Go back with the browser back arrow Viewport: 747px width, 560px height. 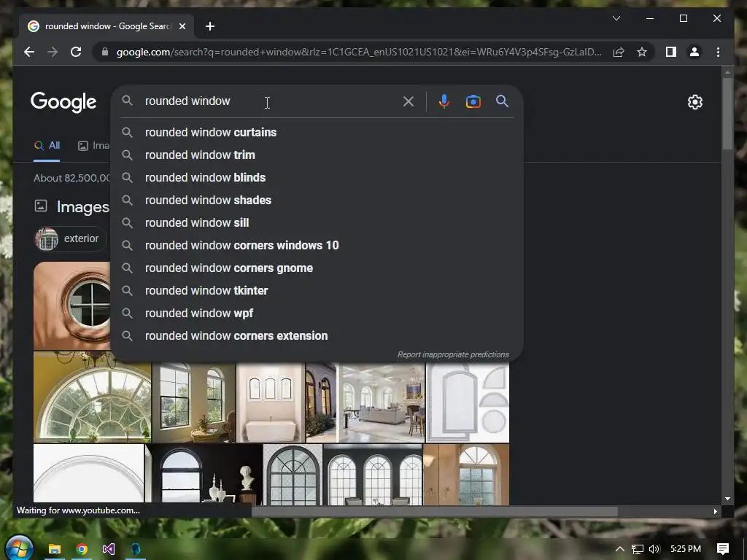click(29, 52)
